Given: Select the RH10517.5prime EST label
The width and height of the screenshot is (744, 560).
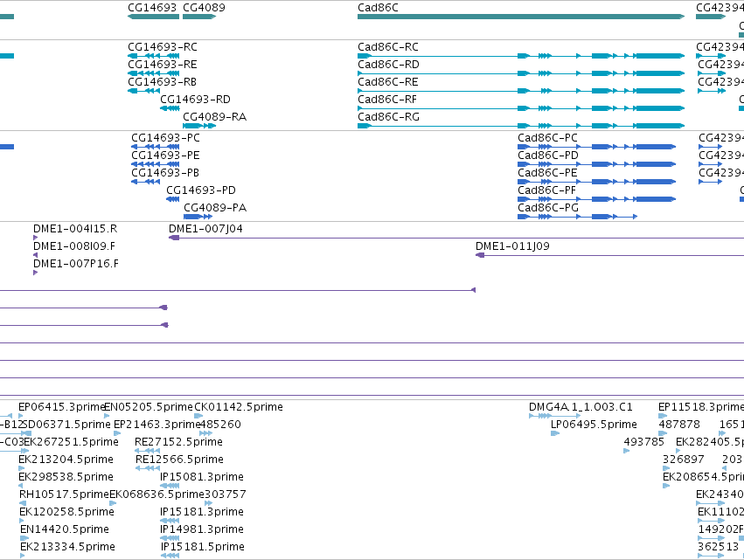Looking at the screenshot, I should click(64, 495).
